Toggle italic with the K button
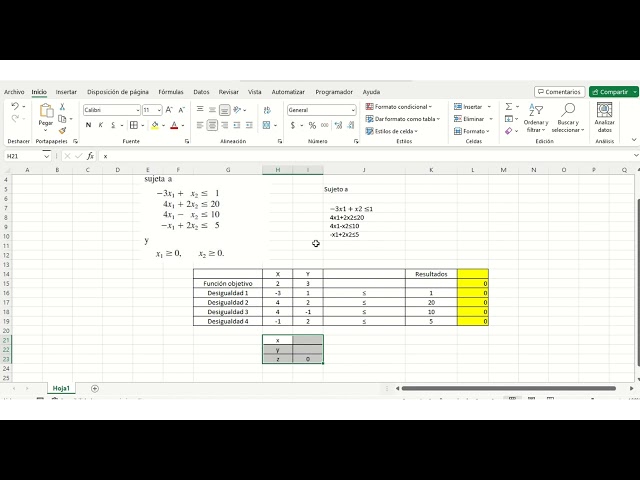 100,125
